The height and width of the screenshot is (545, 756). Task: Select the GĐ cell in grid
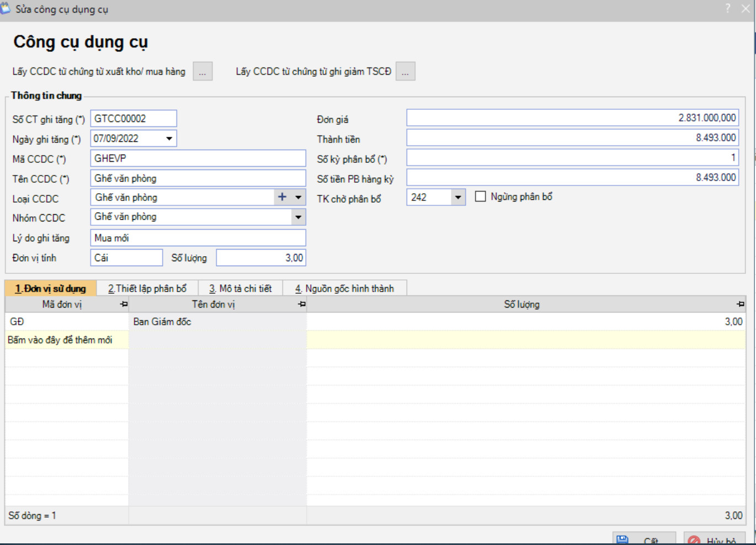67,321
